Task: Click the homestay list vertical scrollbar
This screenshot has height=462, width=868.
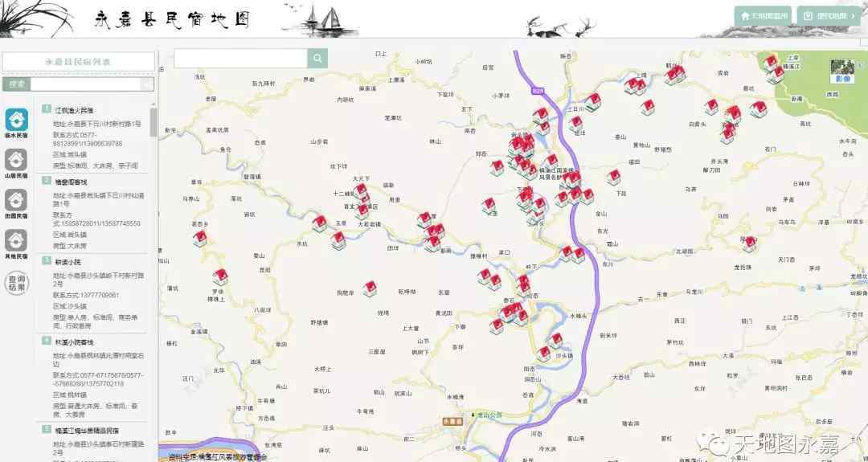Action: [154, 125]
